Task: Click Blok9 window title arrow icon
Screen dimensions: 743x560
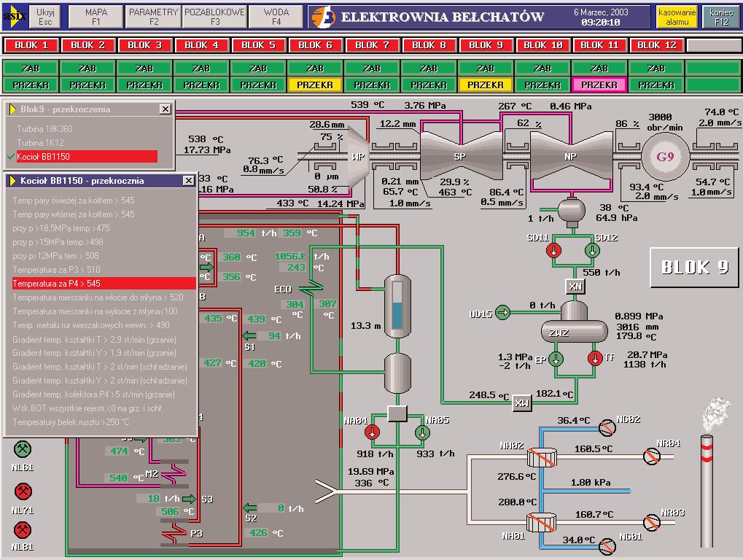Action: (13, 109)
